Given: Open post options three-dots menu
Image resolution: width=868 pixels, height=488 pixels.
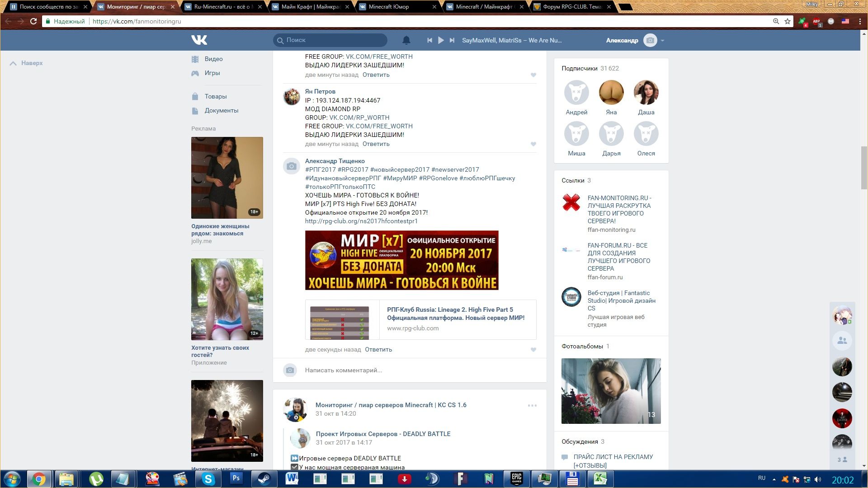Looking at the screenshot, I should tap(533, 406).
